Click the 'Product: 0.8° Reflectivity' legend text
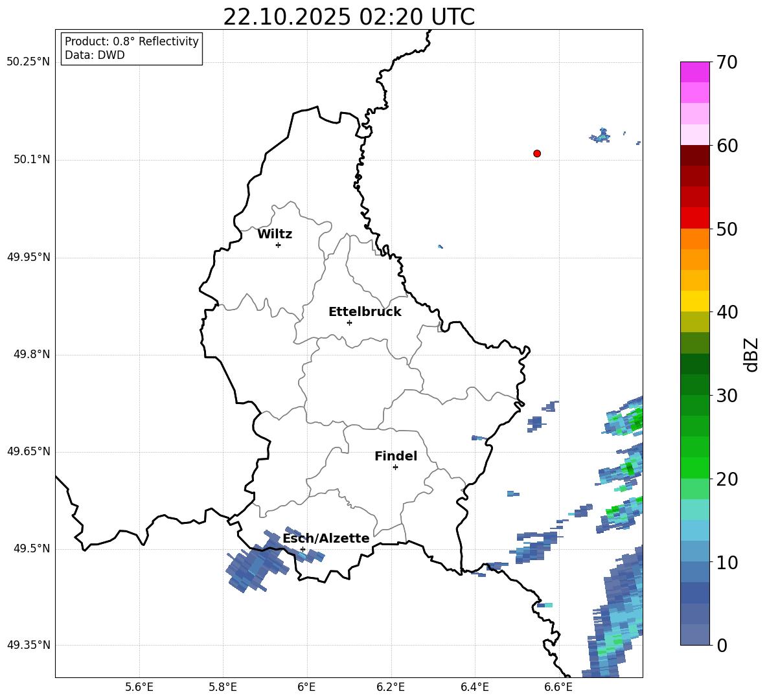767x700 pixels. [132, 41]
